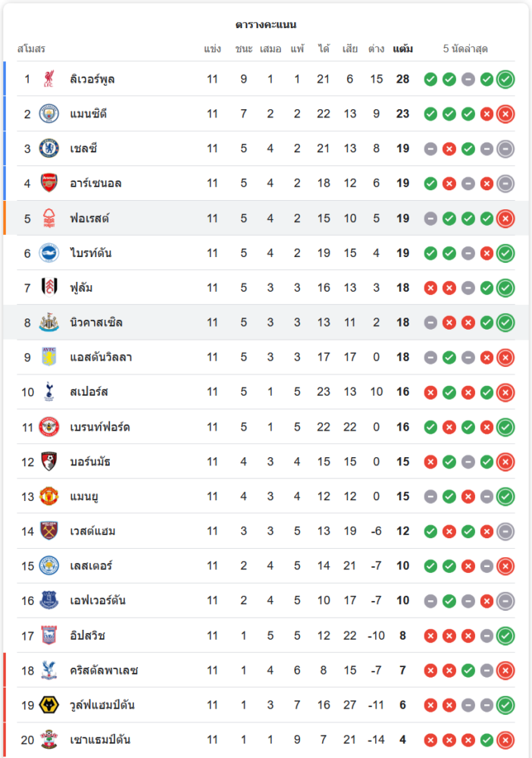Click the Liverpool club crest icon

click(49, 79)
